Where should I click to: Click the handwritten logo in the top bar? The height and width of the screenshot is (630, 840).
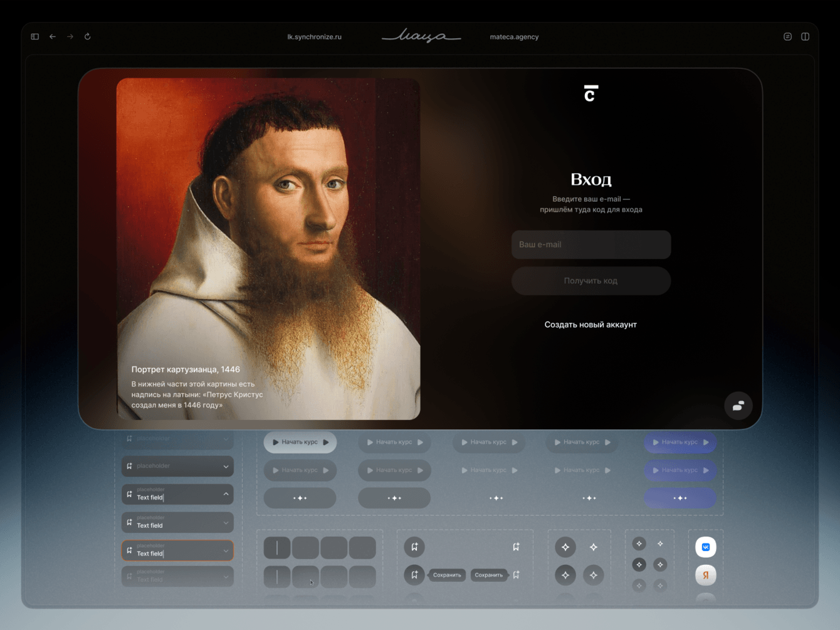point(421,36)
